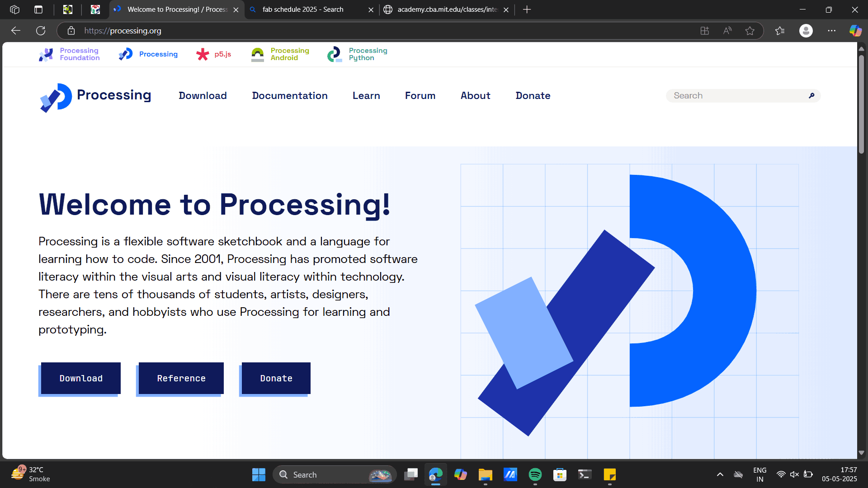Click the browser address bar URL
The width and height of the screenshot is (868, 488).
[x=123, y=31]
